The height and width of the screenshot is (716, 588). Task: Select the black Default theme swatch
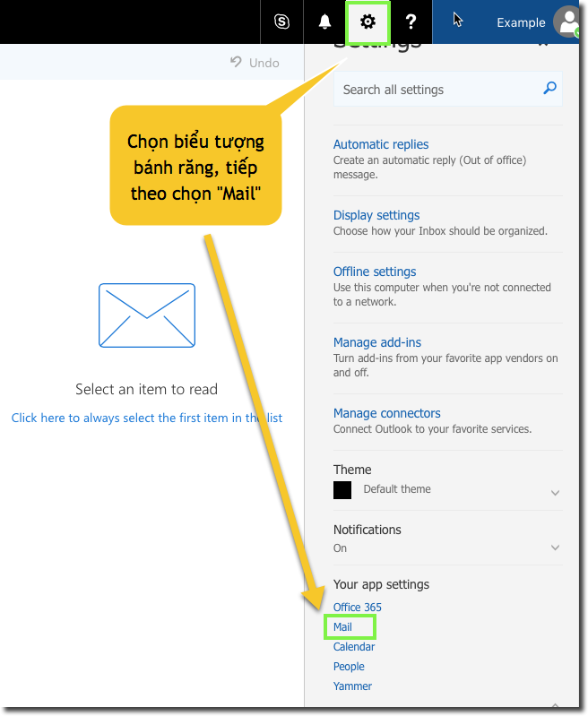[x=342, y=490]
